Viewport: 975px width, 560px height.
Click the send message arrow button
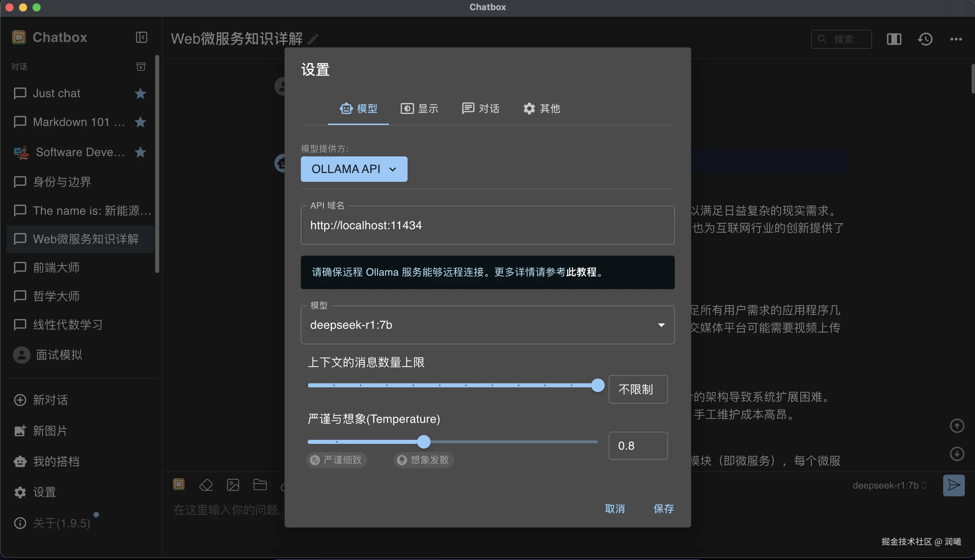click(953, 485)
